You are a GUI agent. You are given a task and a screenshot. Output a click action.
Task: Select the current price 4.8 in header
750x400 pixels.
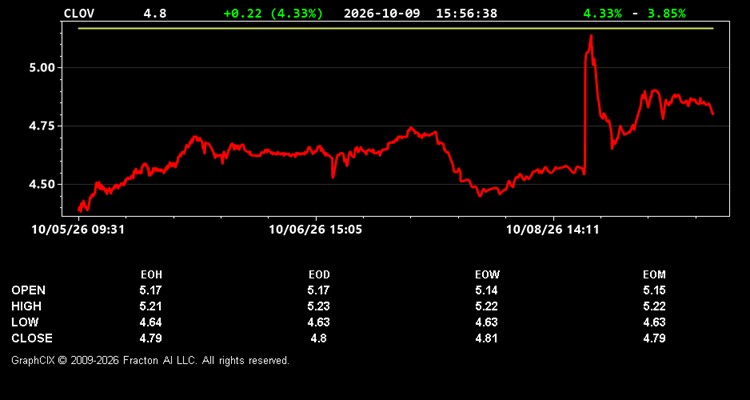tap(155, 13)
